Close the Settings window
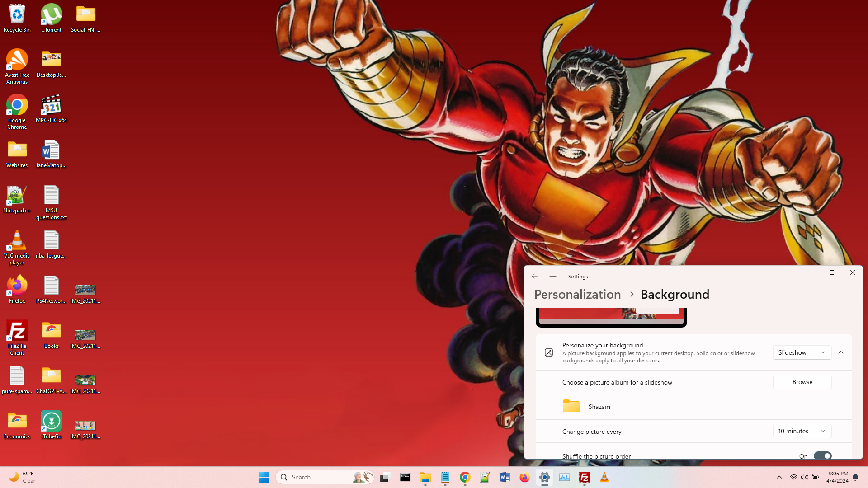Screen dimensions: 868x488 pos(853,272)
